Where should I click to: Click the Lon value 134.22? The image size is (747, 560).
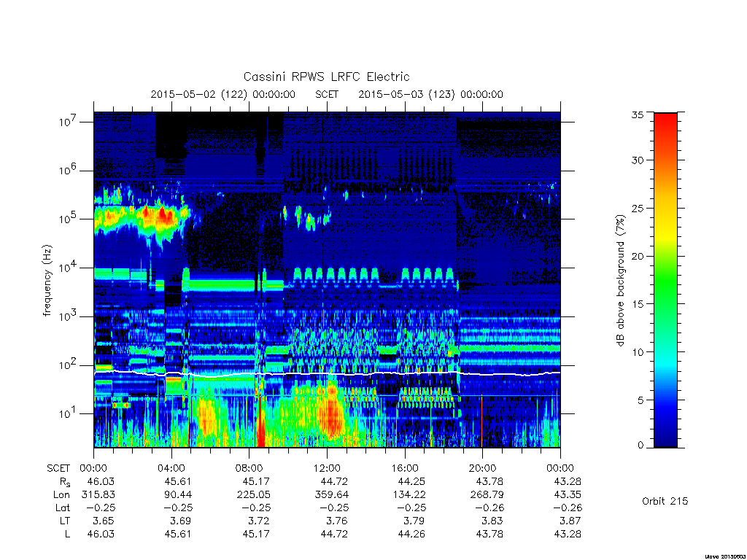tap(409, 495)
